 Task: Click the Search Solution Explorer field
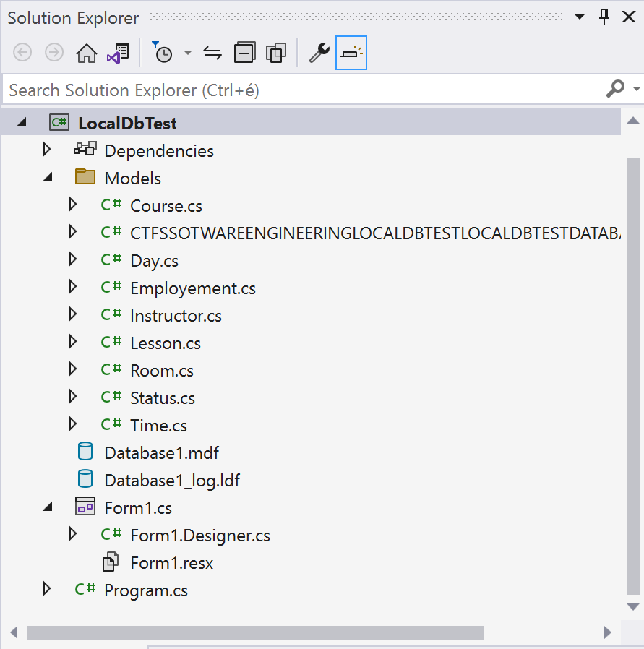pyautogui.click(x=304, y=90)
